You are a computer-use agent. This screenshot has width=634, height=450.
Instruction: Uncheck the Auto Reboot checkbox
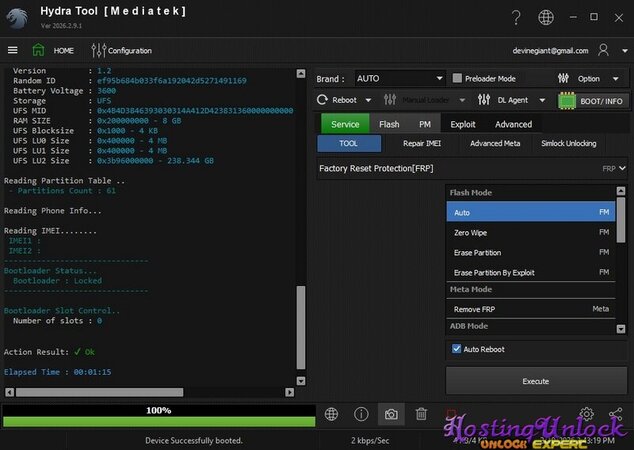(x=457, y=349)
